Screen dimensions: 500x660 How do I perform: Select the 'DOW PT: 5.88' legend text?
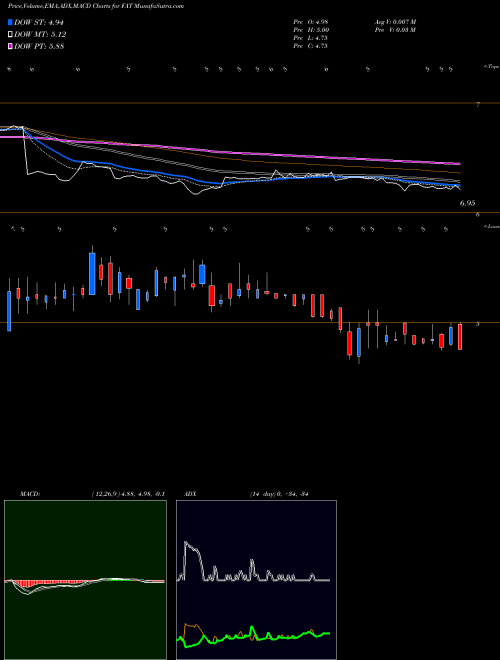click(39, 46)
